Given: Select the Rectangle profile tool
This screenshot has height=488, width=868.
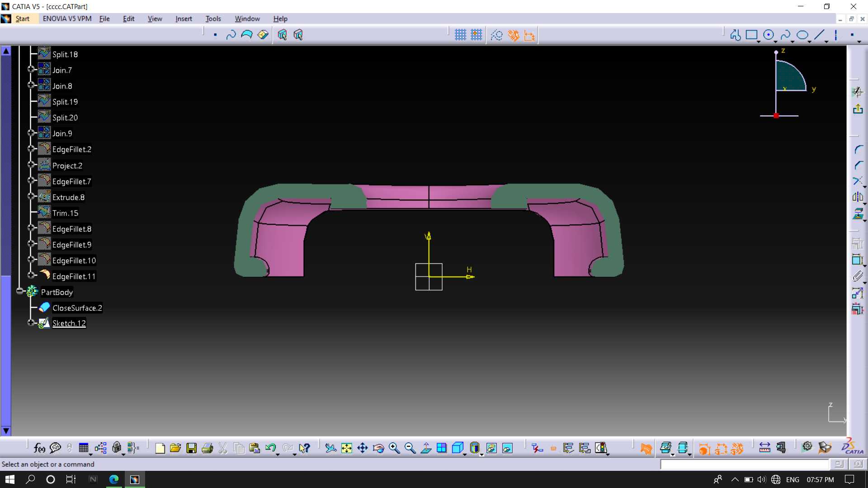Looking at the screenshot, I should coord(751,35).
